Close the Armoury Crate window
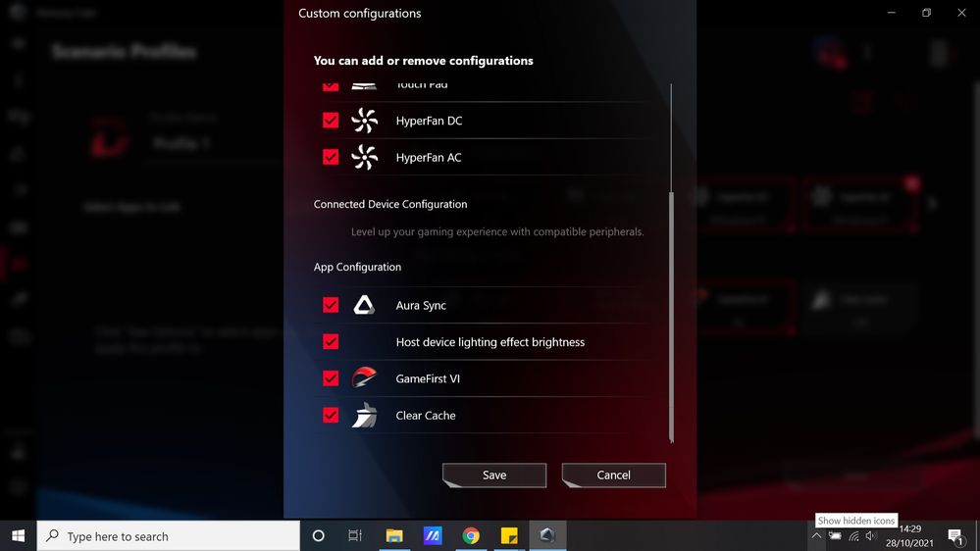Image resolution: width=980 pixels, height=551 pixels. pos(961,13)
